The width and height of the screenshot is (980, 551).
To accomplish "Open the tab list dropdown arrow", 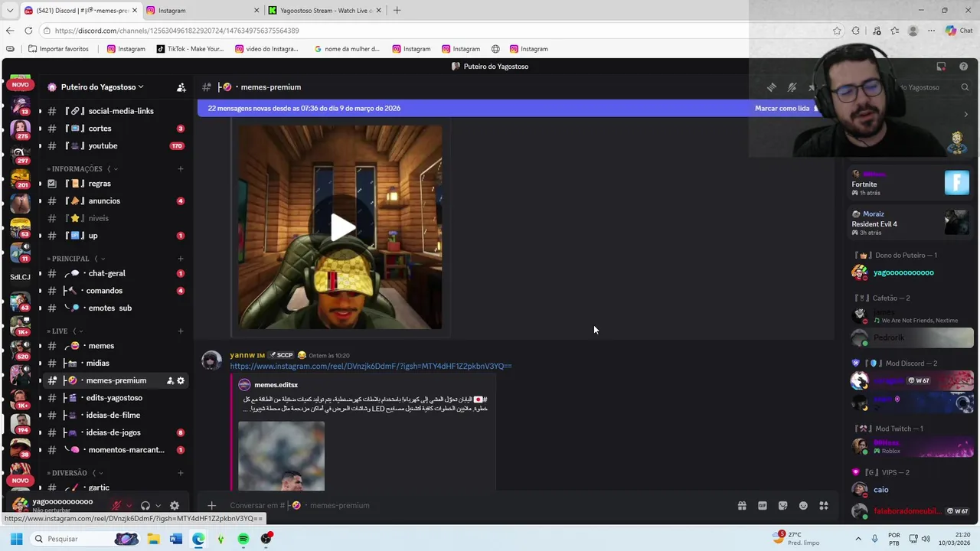I will click(x=9, y=11).
